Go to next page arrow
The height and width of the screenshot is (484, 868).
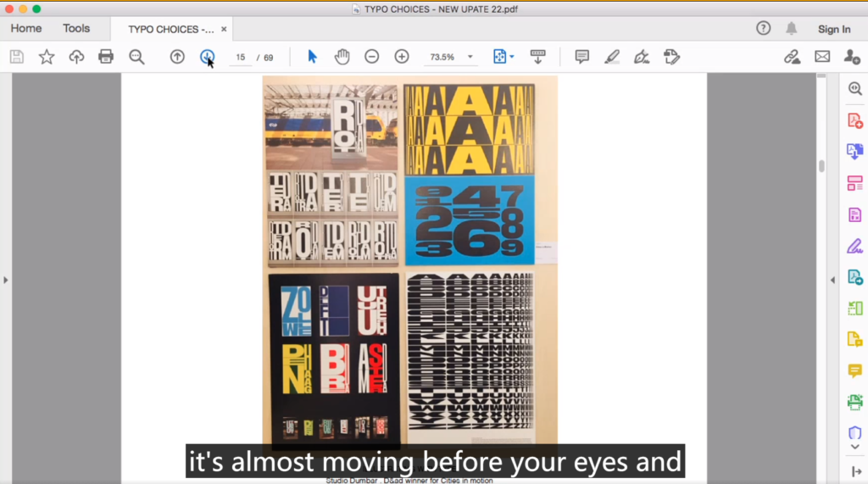(x=207, y=57)
